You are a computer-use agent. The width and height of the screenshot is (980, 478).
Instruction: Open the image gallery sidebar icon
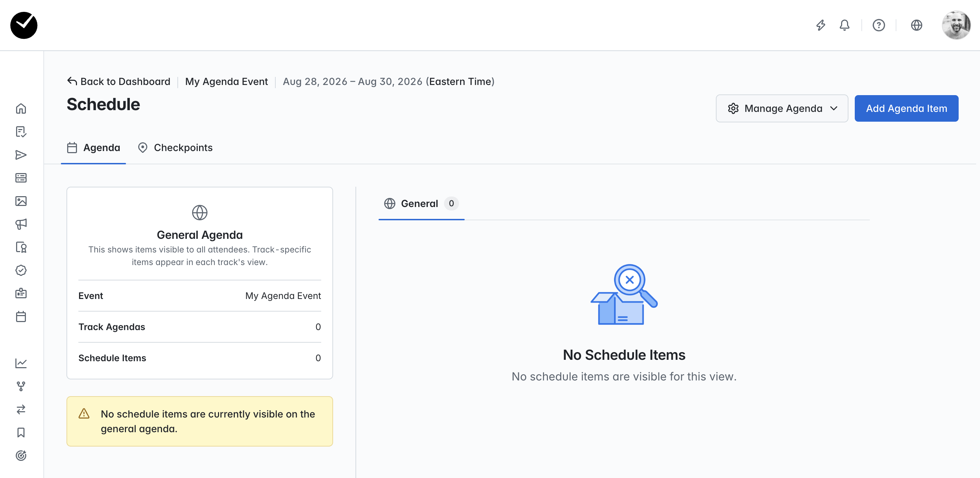click(x=21, y=201)
